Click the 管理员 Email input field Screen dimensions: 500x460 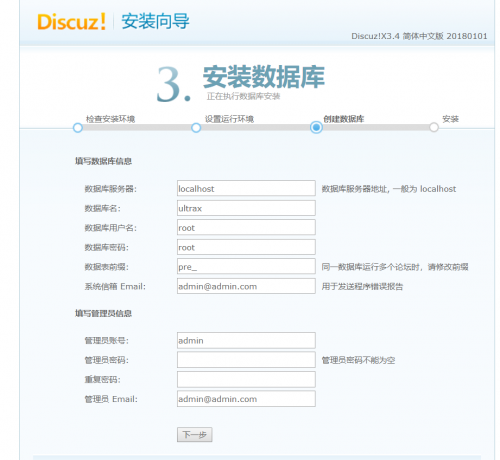point(246,399)
